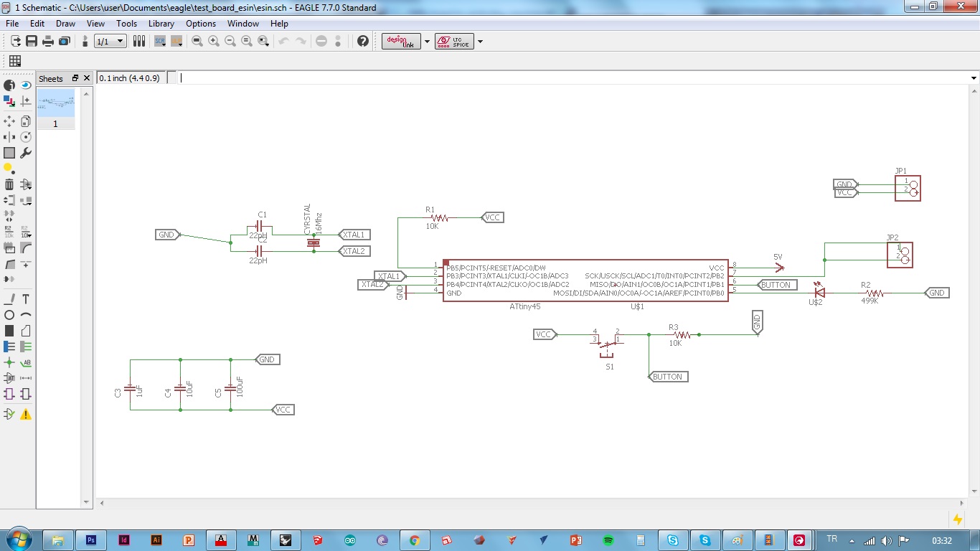
Task: Click the Use library icon
Action: pyautogui.click(x=140, y=41)
